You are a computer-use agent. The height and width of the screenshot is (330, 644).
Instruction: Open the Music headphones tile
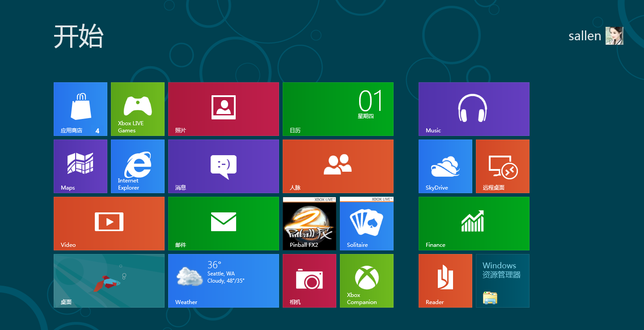[x=474, y=109]
